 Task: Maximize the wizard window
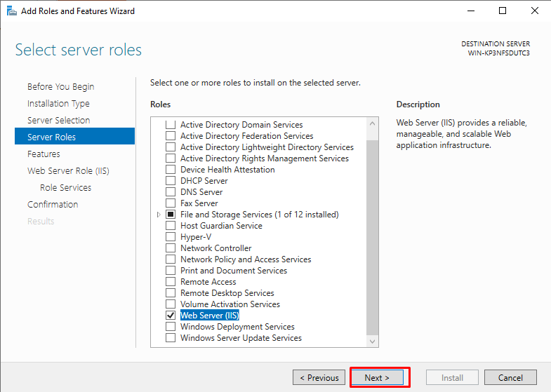[503, 11]
